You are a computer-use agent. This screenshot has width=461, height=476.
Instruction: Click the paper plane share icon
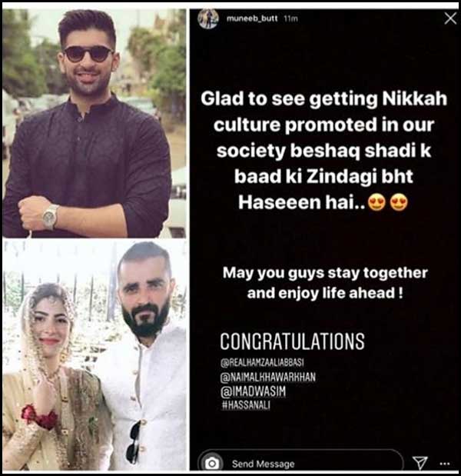pos(420,463)
